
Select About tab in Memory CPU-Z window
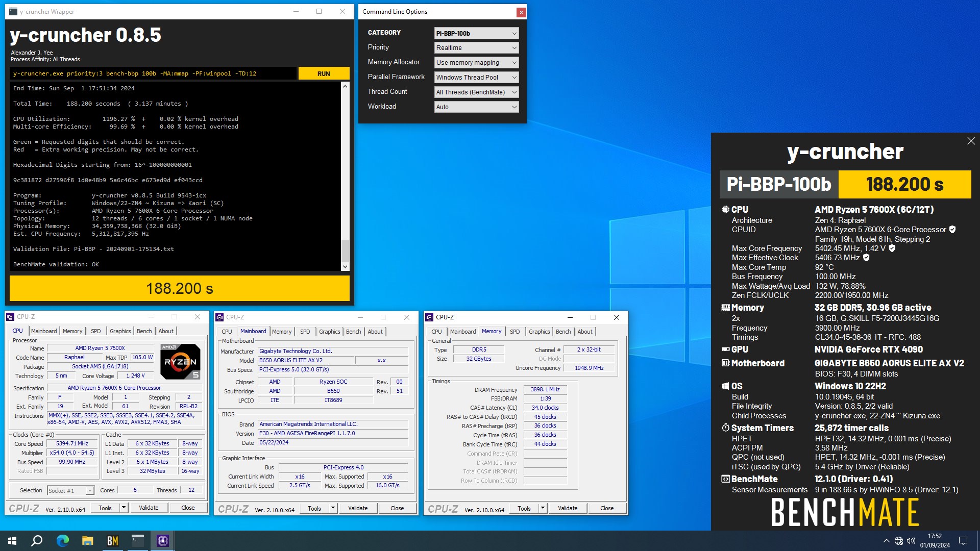pyautogui.click(x=585, y=332)
